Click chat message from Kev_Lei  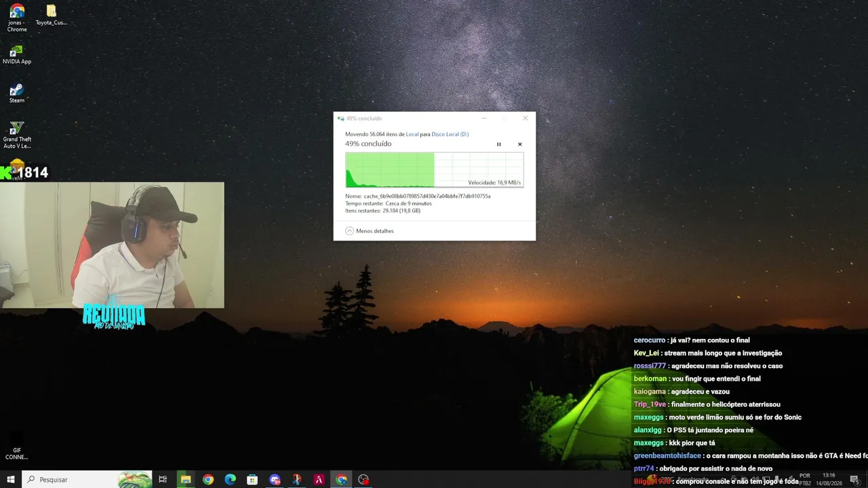click(x=708, y=353)
